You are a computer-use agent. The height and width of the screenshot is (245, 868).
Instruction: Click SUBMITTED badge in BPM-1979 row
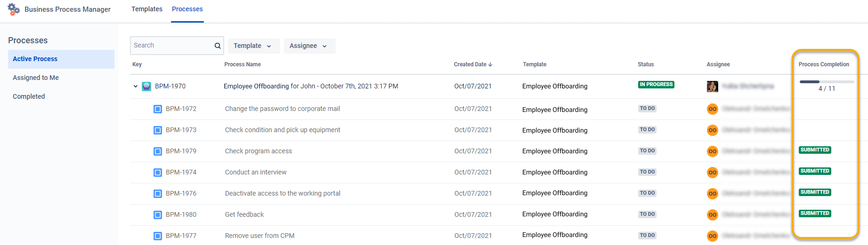(x=815, y=150)
